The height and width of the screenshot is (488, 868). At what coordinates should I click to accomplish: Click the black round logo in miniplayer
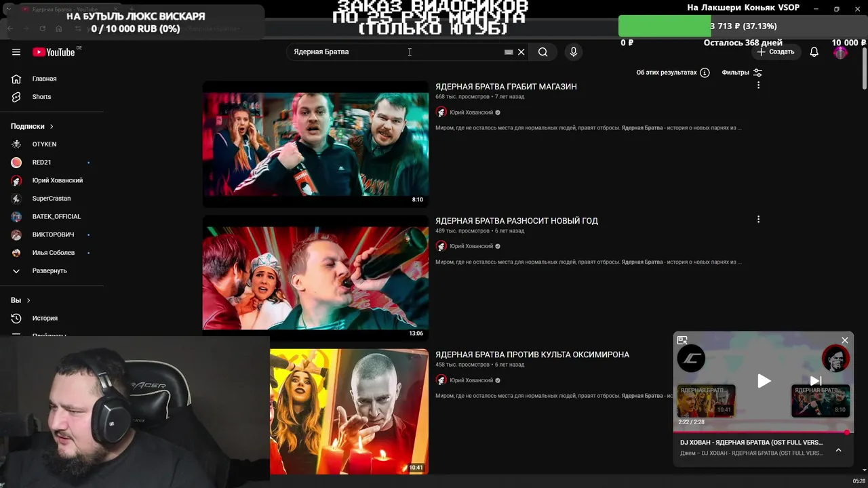pos(691,359)
